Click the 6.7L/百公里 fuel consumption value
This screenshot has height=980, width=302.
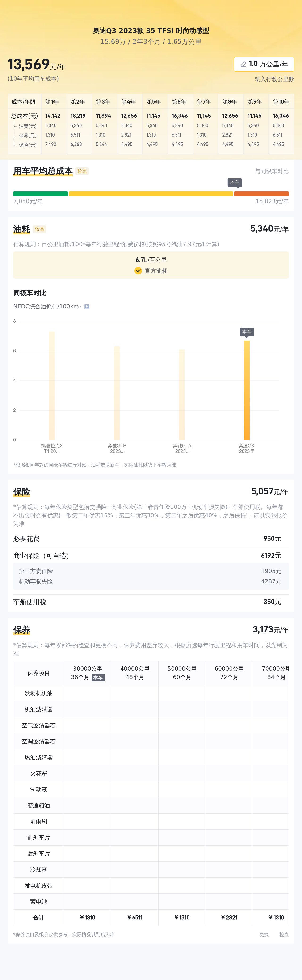pyautogui.click(x=151, y=260)
